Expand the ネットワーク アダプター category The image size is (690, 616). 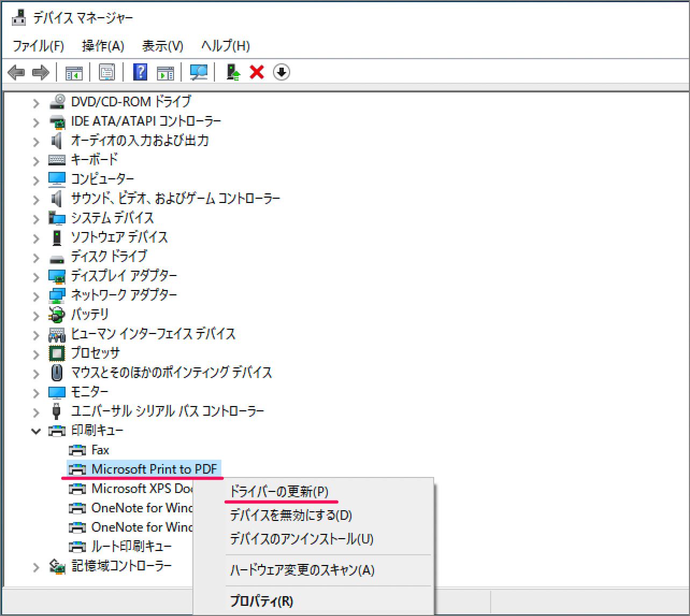click(x=36, y=296)
